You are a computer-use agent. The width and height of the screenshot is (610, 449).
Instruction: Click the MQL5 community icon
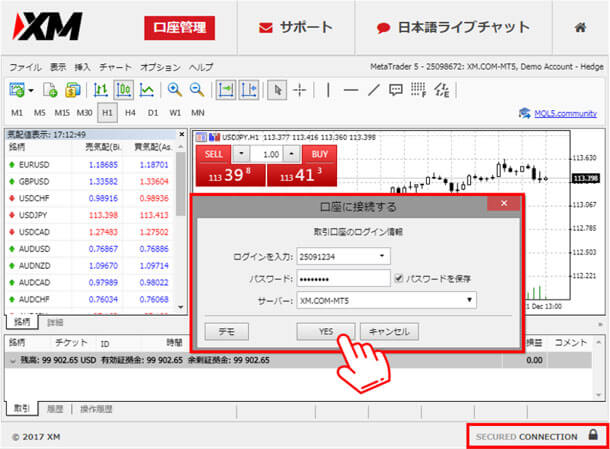coord(524,113)
